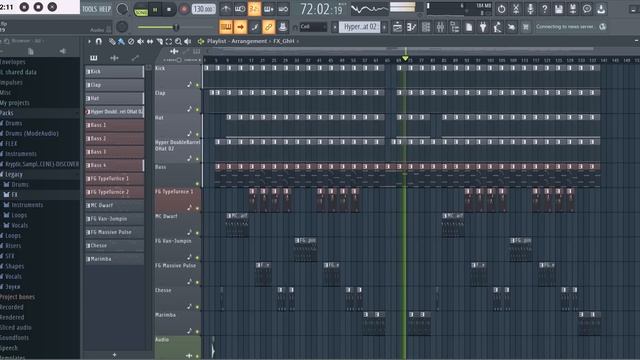640x360 pixels.
Task: Open the pattern selector showing Hyper..at 02
Action: [x=360, y=27]
